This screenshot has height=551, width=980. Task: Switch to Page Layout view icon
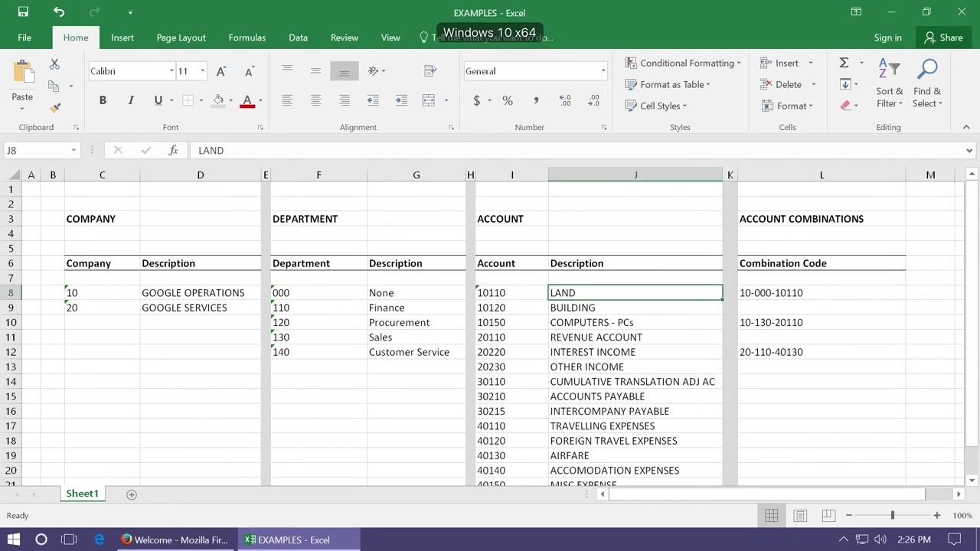pos(800,516)
